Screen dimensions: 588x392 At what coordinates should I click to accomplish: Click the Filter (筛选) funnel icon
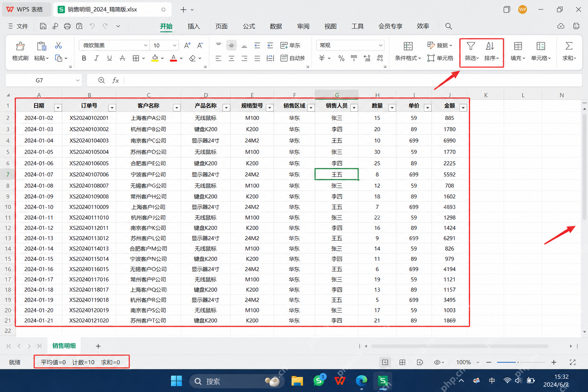click(471, 46)
